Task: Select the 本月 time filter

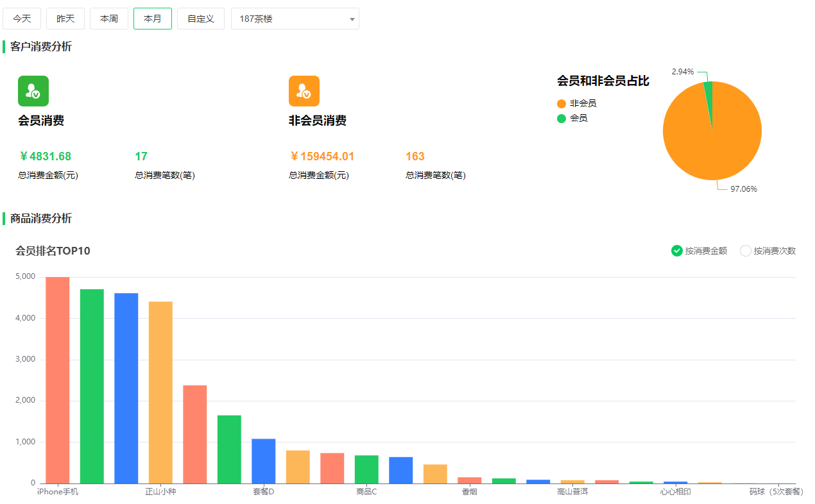Action: [x=153, y=19]
